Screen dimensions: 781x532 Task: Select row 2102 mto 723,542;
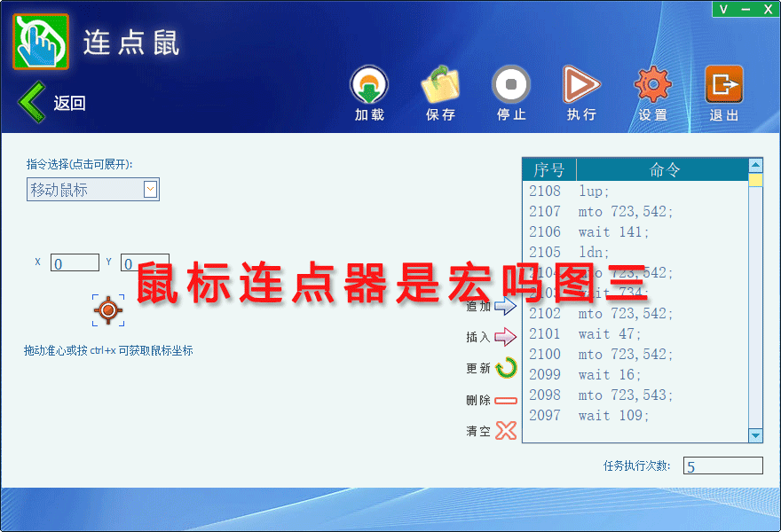click(635, 314)
